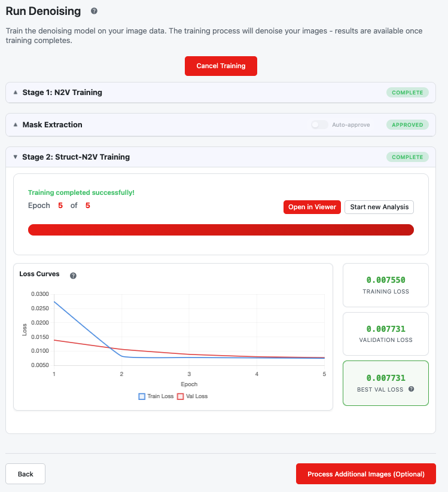448x492 pixels.
Task: Open results with Open in Viewer
Action: [312, 207]
